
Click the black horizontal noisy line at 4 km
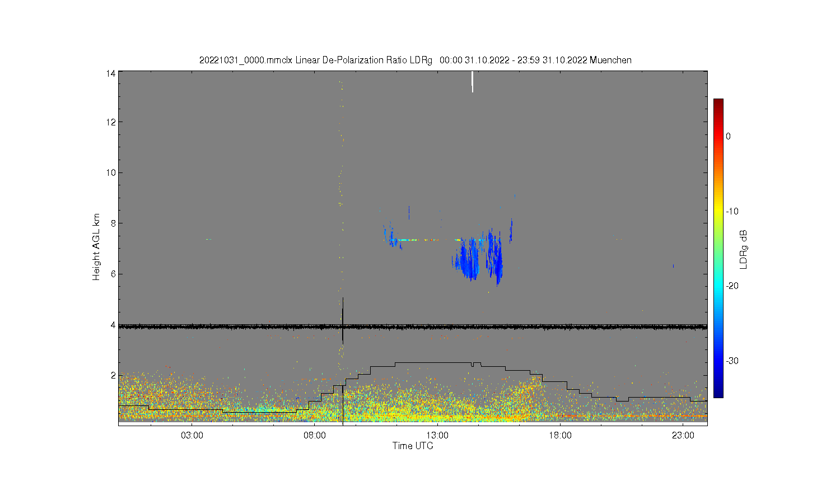tap(413, 326)
